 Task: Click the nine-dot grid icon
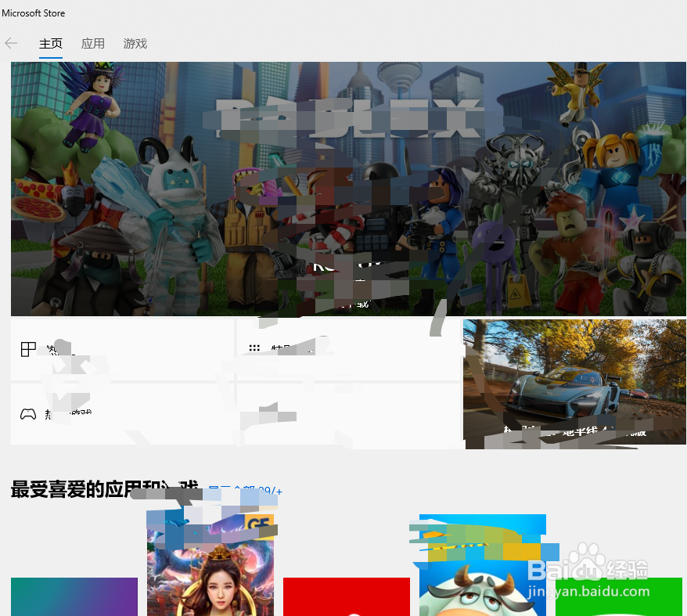254,348
